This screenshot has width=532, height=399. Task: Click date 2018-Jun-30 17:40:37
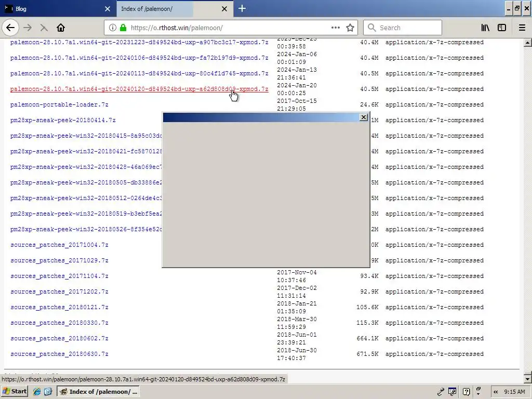pyautogui.click(x=297, y=354)
